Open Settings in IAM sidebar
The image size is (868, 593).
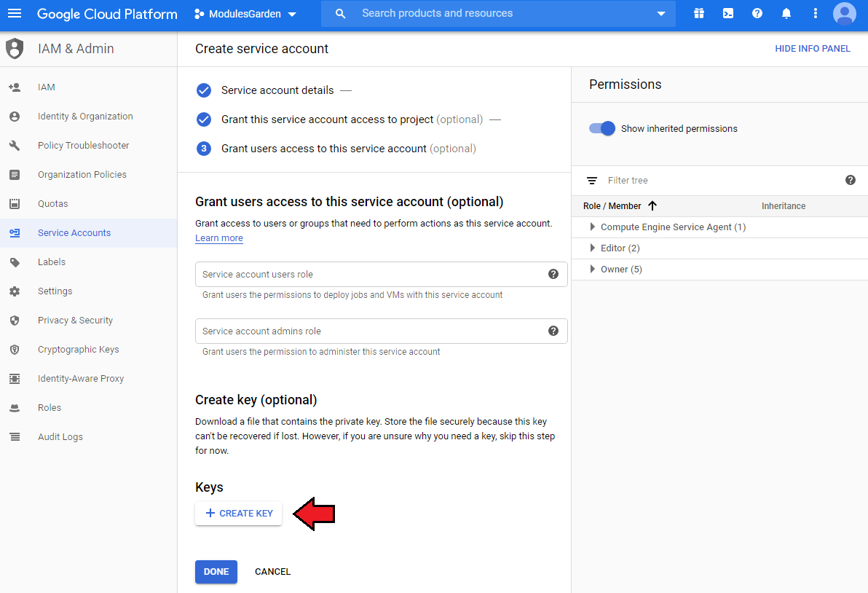pos(55,291)
